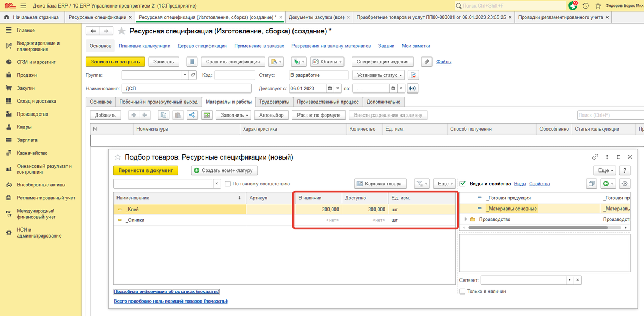Viewport: 644px width, 316px height.
Task: Open the Заполнить dropdown
Action: (x=233, y=115)
